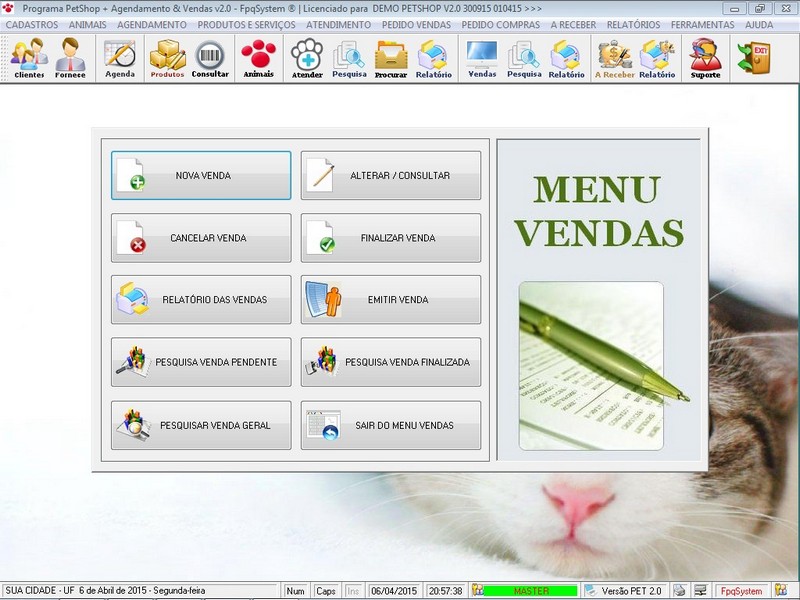This screenshot has width=800, height=600.
Task: Open the Agenda calendar icon
Action: click(120, 59)
